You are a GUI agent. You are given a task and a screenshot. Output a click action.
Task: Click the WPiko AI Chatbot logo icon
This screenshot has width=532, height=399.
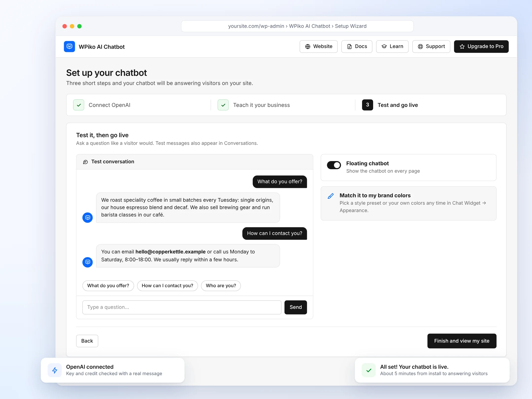coord(69,47)
